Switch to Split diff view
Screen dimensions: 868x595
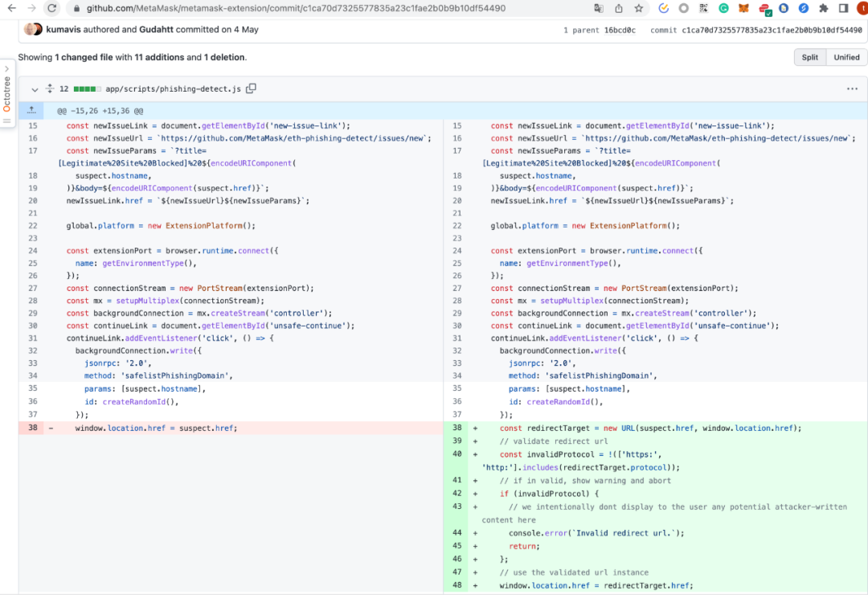tap(809, 57)
